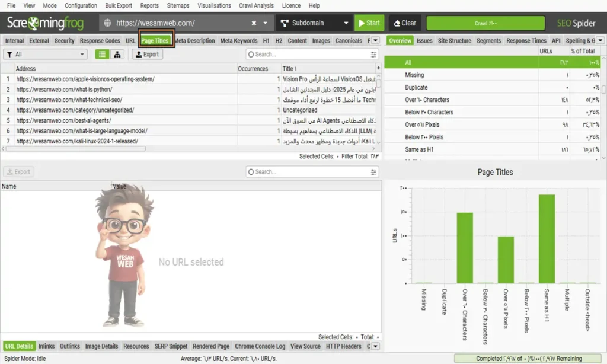The image size is (607, 364).
Task: Start the crawl with Start button
Action: pos(369,23)
